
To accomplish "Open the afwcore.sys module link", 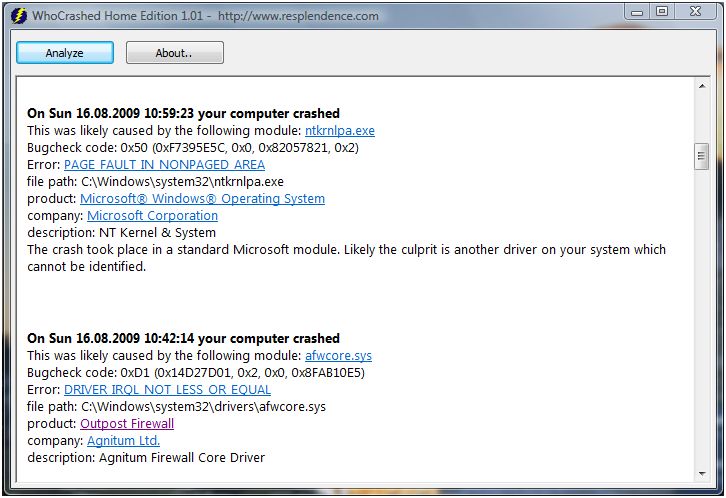I will (x=338, y=355).
